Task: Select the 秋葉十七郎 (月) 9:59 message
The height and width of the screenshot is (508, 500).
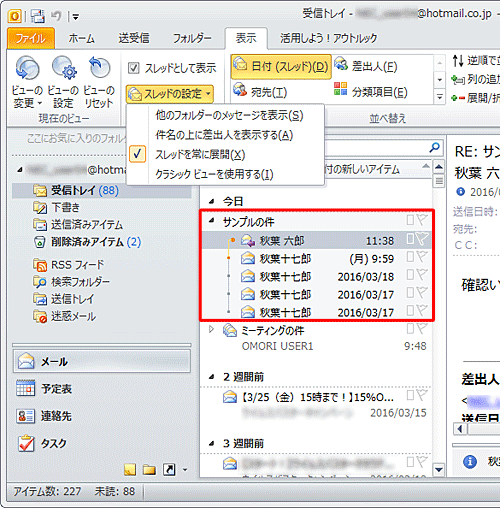Action: click(x=317, y=258)
